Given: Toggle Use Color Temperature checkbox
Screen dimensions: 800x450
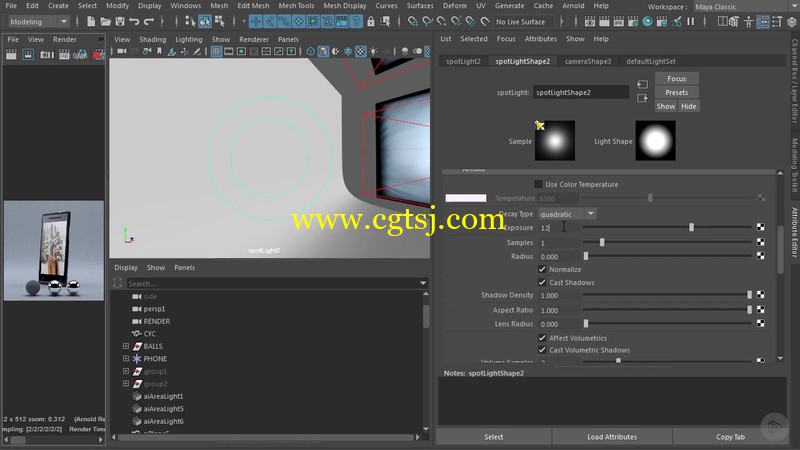Looking at the screenshot, I should 538,184.
